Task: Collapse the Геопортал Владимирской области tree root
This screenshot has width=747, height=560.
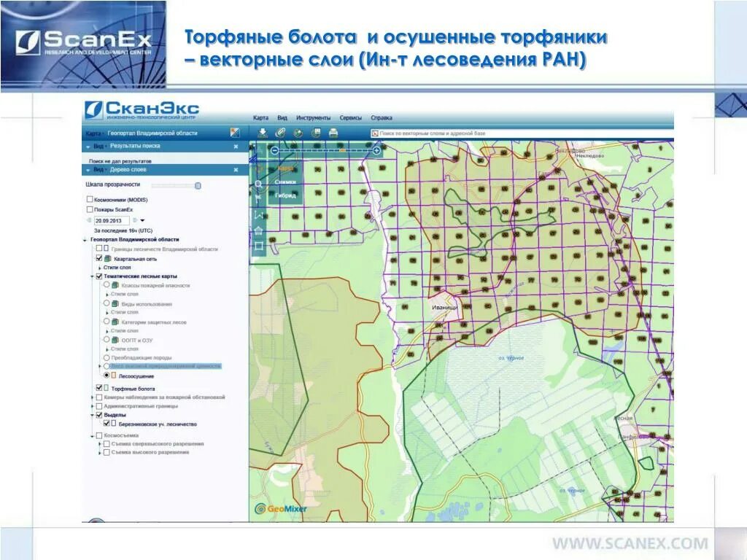Action: pos(85,240)
